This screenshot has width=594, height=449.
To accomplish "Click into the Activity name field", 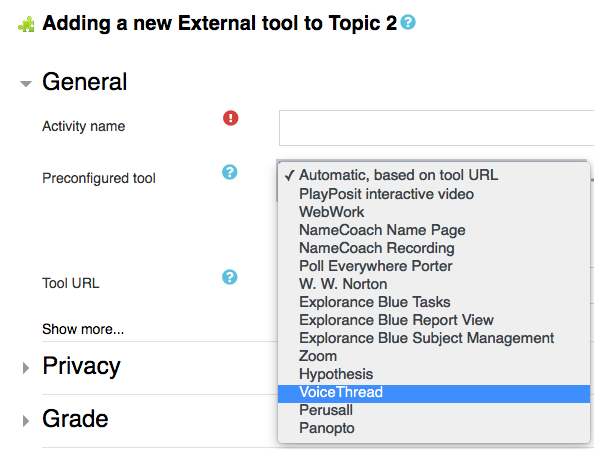I will (436, 128).
